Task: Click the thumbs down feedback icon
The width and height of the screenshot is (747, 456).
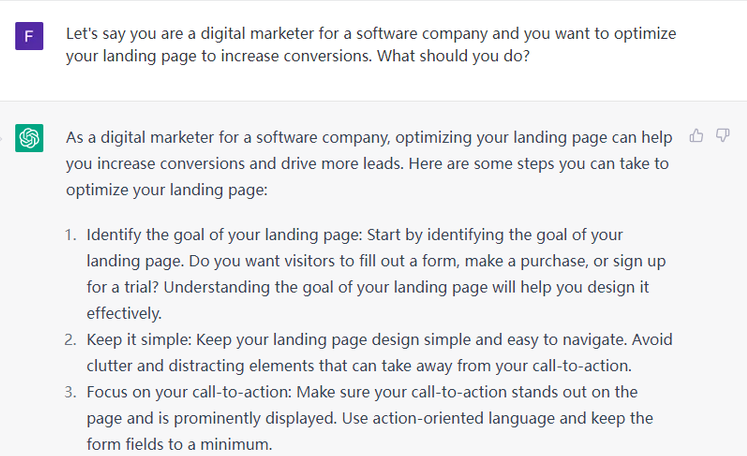Action: 723,136
